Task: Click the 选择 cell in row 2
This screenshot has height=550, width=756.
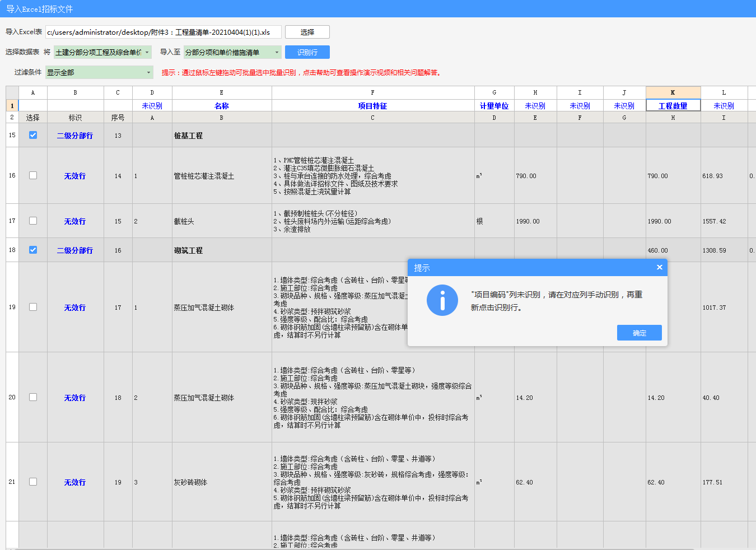Action: point(33,118)
